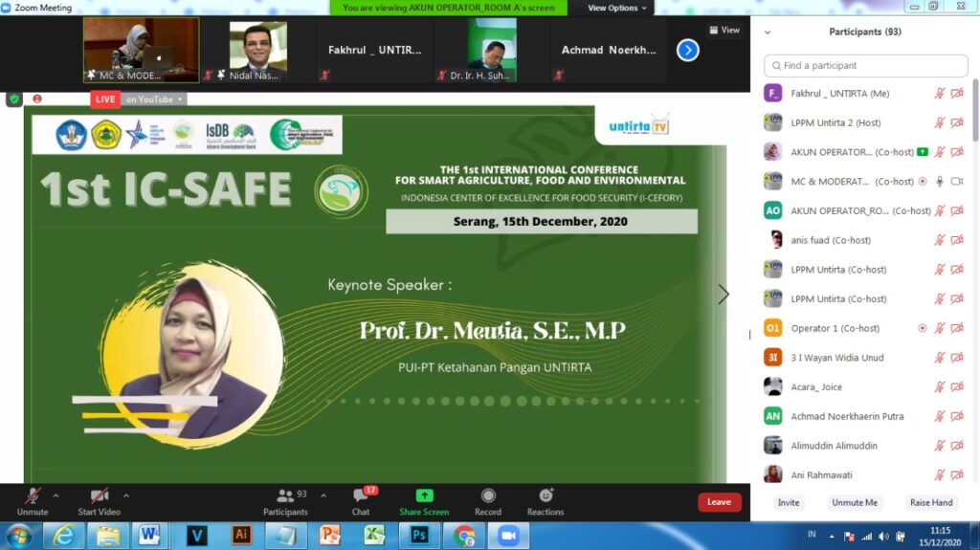
Task: Open Photoshop from taskbar
Action: pyautogui.click(x=419, y=536)
